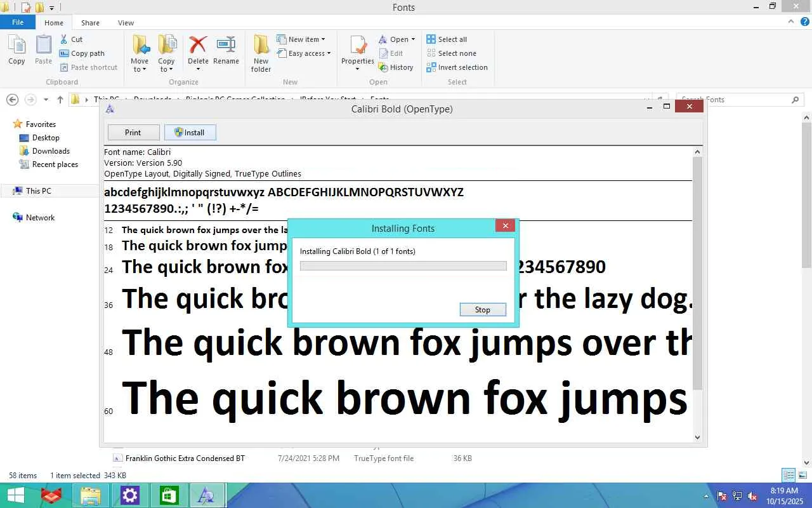Click the New folder icon in the quick access toolbar
Screen dimensions: 812x508
[39, 8]
